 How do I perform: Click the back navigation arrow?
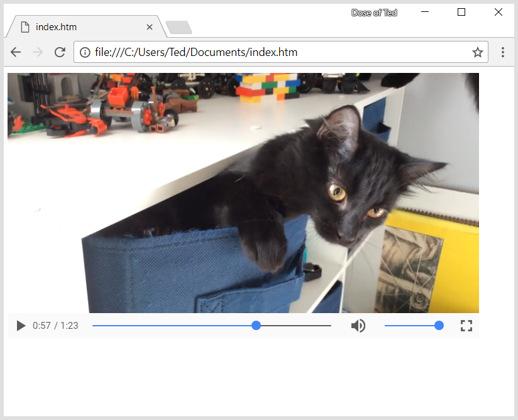(16, 52)
